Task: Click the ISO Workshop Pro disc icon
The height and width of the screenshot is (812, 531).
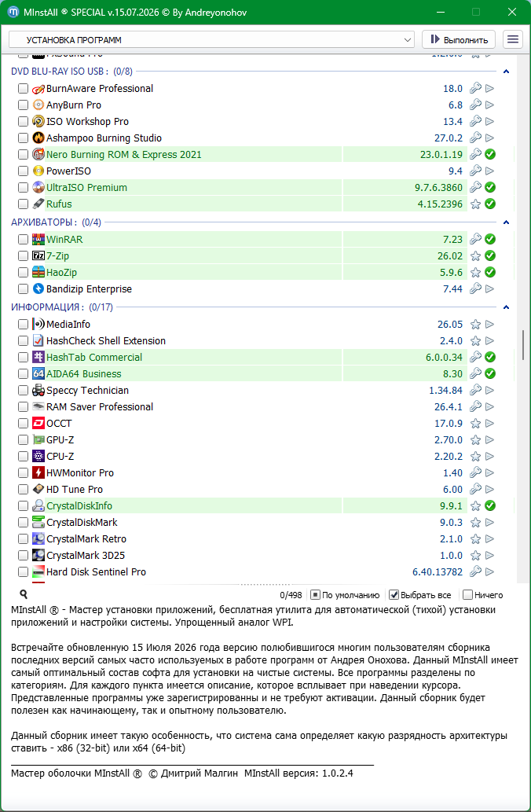Action: pos(38,122)
